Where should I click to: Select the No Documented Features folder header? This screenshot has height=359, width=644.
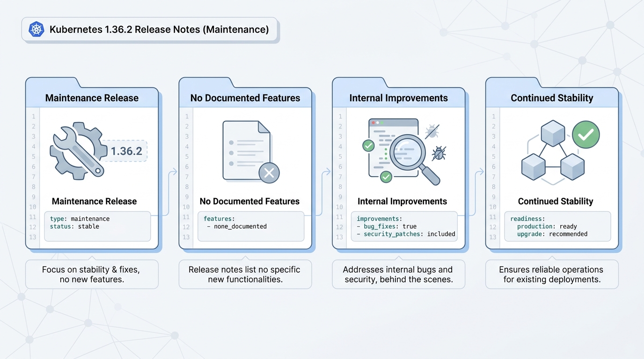[x=245, y=98]
